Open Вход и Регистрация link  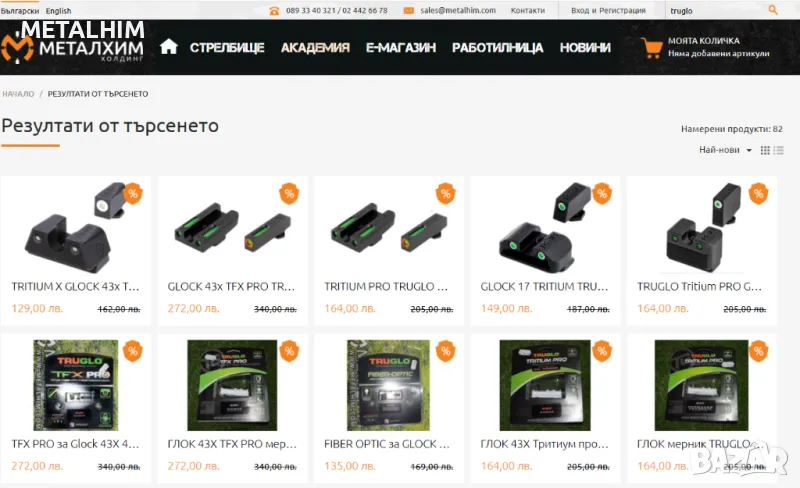click(x=608, y=10)
